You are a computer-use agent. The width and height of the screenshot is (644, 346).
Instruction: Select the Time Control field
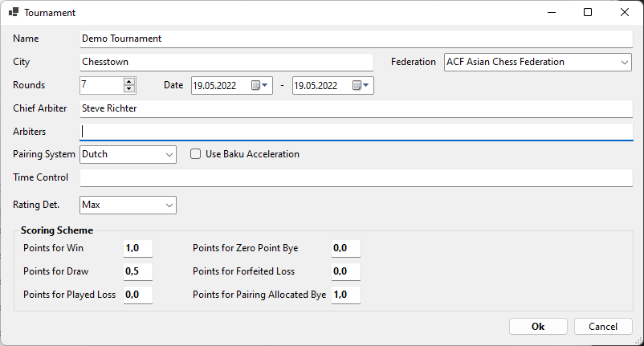(357, 177)
